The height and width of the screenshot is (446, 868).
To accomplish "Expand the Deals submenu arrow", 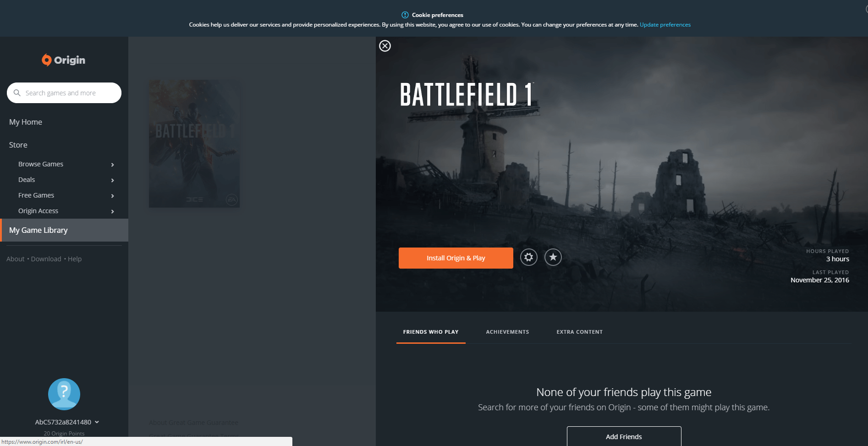I will point(112,180).
